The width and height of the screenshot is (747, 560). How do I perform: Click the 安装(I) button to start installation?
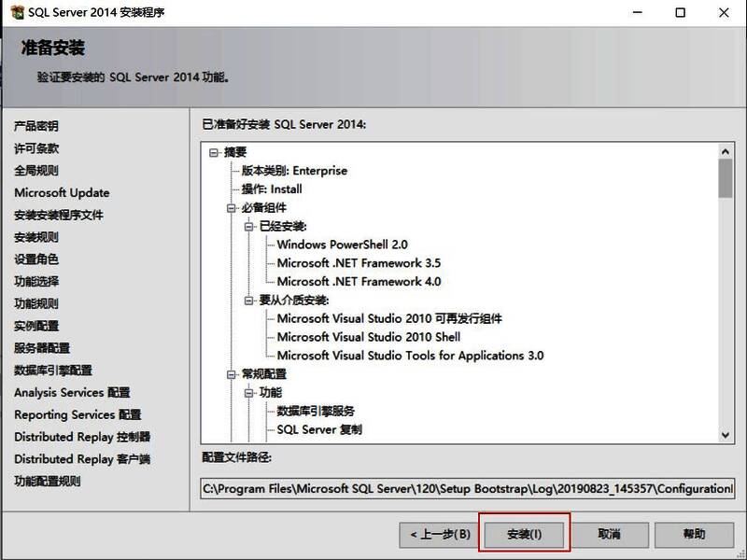click(524, 532)
